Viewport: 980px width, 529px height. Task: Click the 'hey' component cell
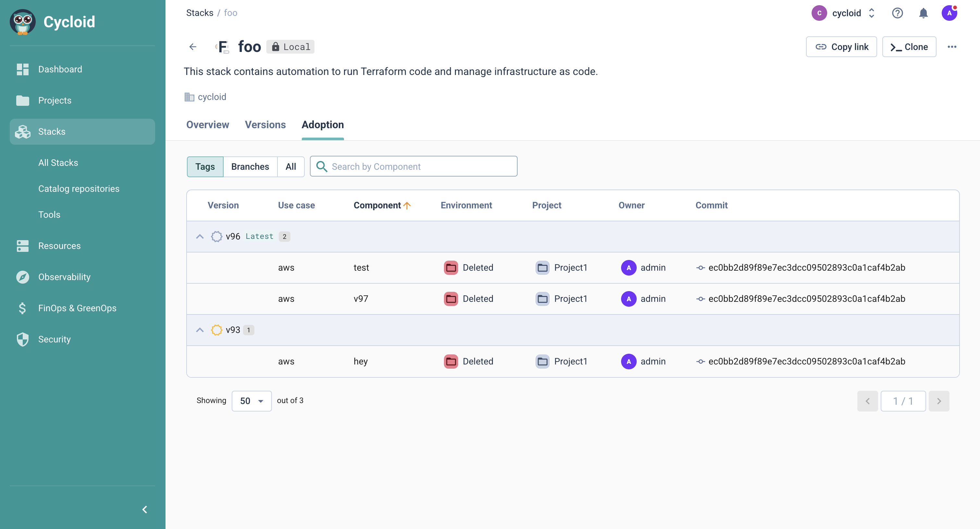pos(360,361)
